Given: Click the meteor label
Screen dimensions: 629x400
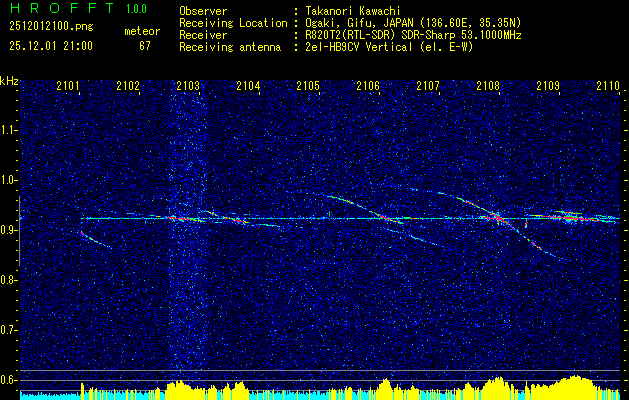Looking at the screenshot, I should [142, 31].
